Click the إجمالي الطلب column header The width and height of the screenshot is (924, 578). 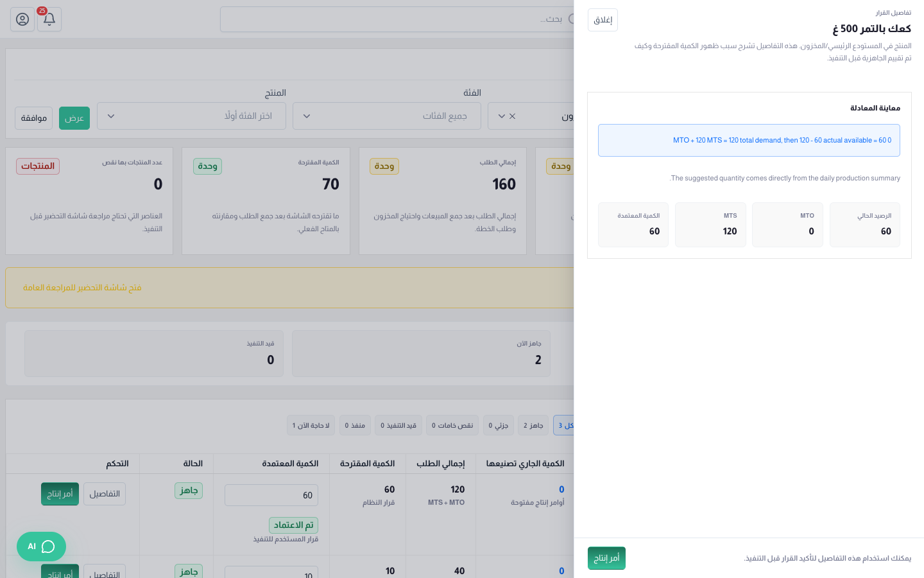(441, 464)
